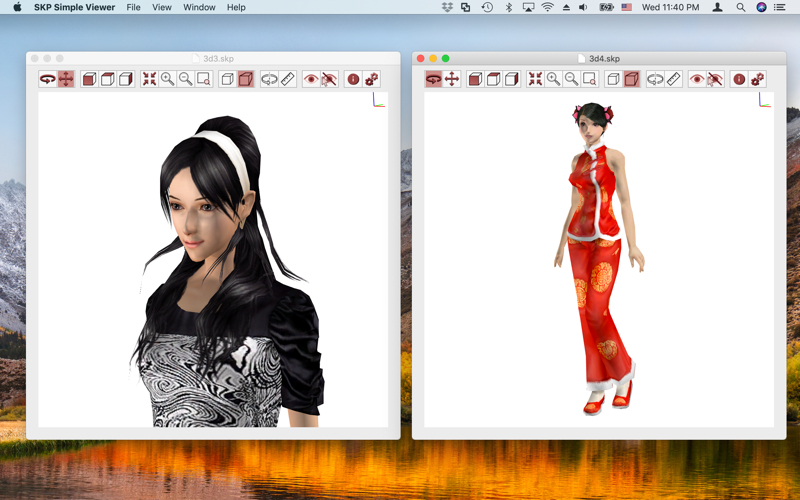This screenshot has width=800, height=500.
Task: Select the Orbit rotate tool in 3d4.skp window
Action: 434,79
